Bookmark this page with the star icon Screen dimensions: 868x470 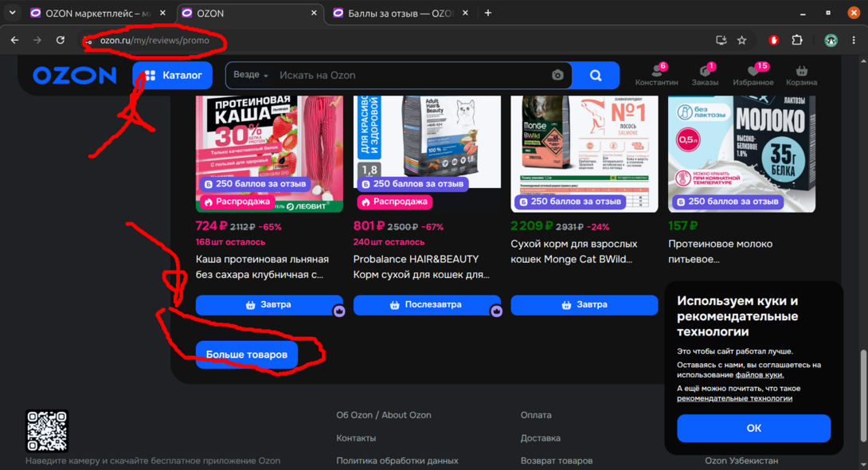(x=742, y=40)
